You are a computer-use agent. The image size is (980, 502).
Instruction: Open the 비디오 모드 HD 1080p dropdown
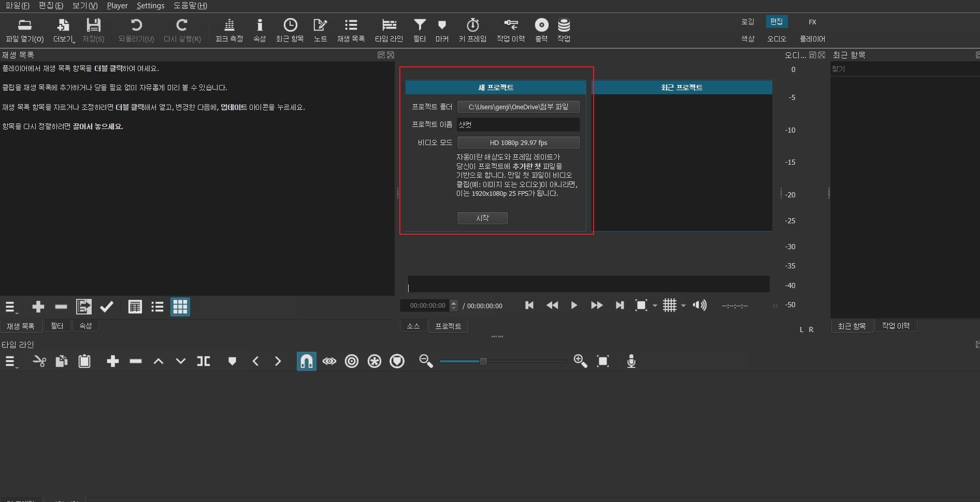[x=518, y=142]
